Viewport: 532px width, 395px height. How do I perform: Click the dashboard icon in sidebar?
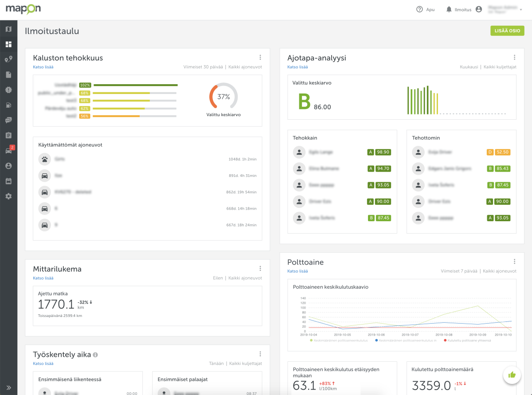click(x=8, y=44)
